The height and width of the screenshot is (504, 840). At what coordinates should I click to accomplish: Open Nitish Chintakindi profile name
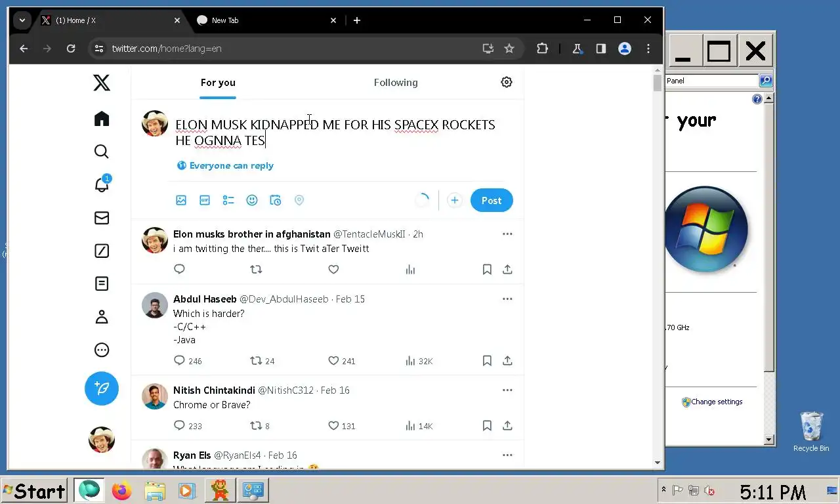[x=214, y=390]
